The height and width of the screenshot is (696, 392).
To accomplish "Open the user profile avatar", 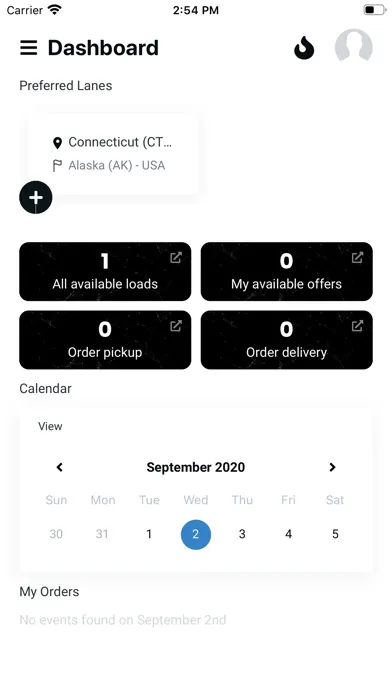I will click(353, 47).
